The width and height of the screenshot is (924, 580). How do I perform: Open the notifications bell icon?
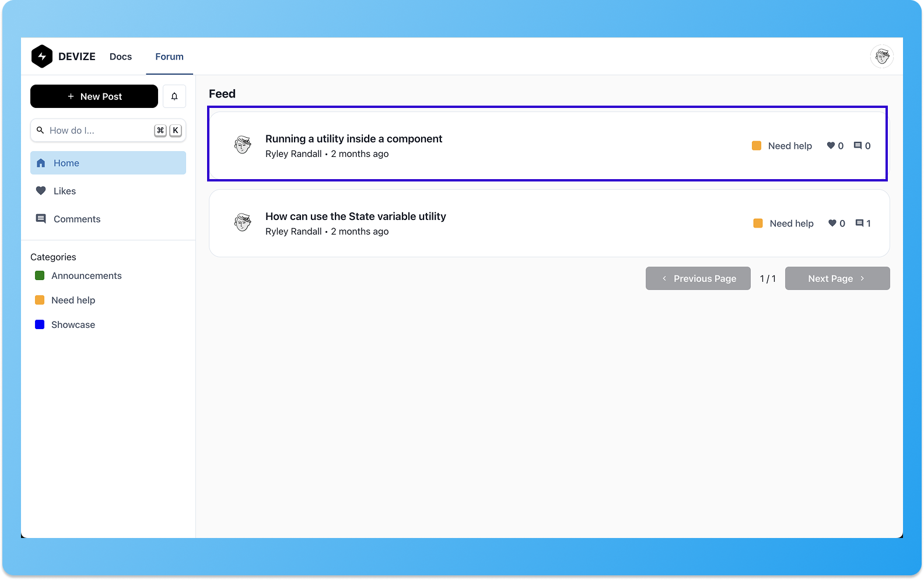[x=174, y=96]
